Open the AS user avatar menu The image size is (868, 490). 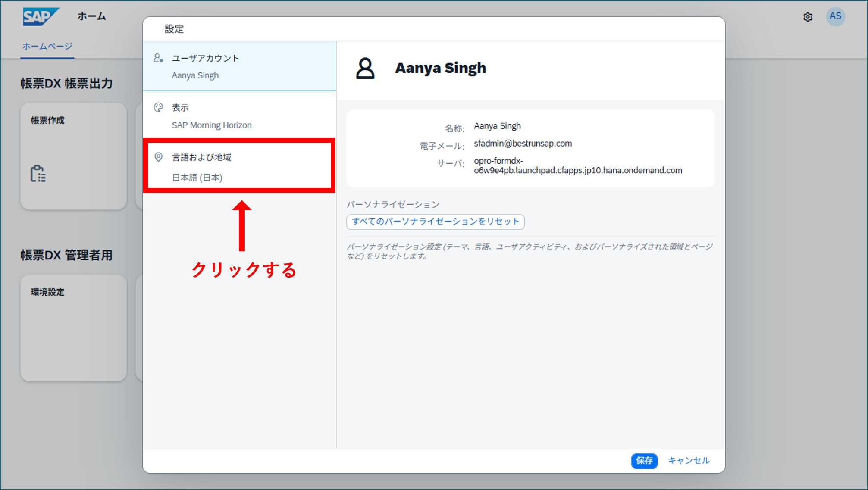[x=835, y=16]
